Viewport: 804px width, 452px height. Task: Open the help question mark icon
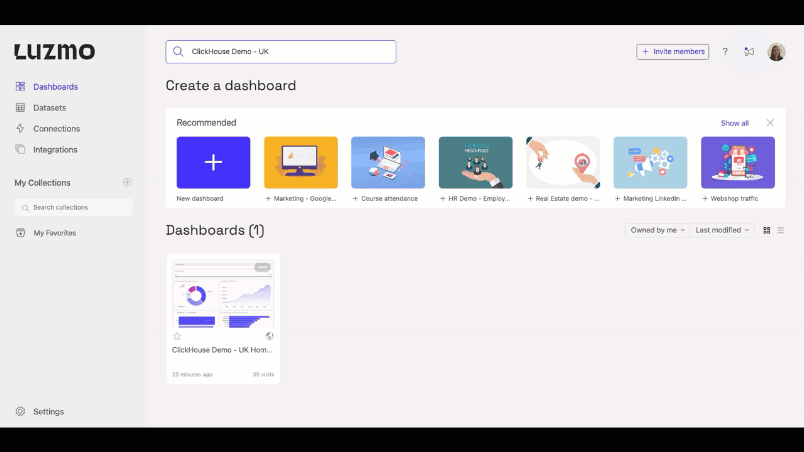(725, 52)
